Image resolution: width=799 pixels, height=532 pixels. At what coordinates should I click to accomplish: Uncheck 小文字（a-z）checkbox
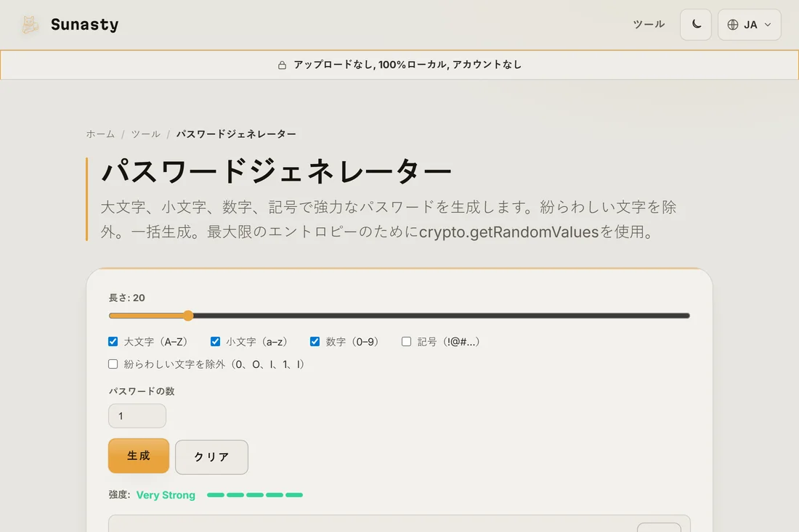point(215,342)
